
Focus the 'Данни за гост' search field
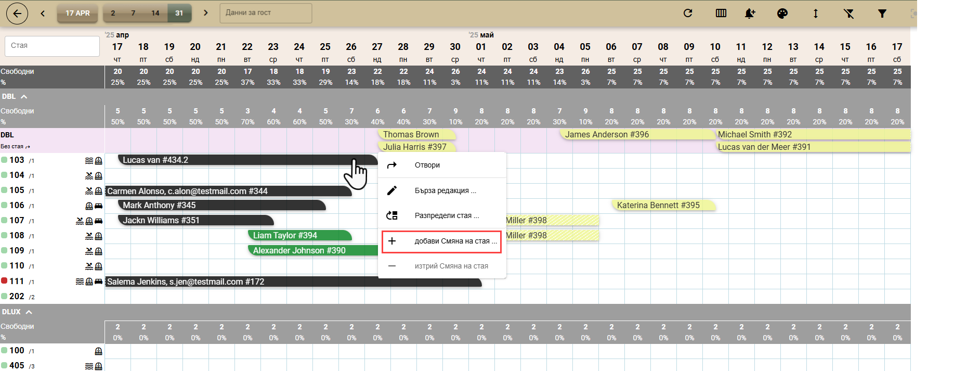tap(266, 13)
